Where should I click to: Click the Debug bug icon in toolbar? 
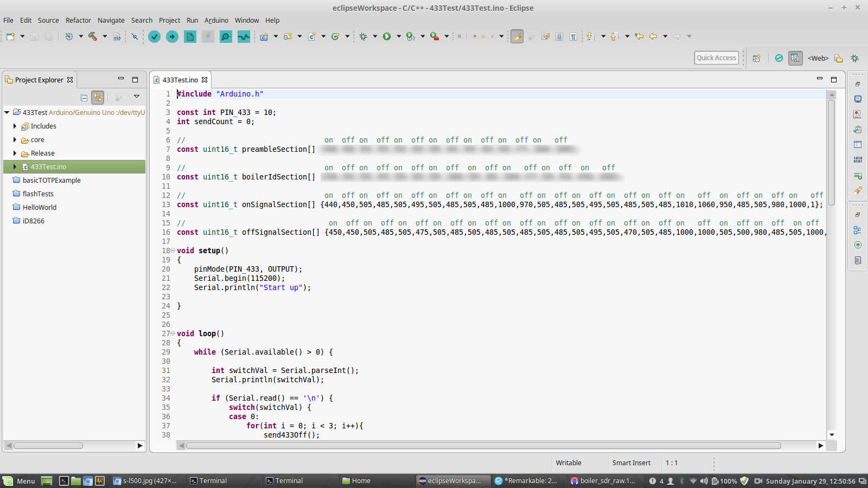pos(363,36)
